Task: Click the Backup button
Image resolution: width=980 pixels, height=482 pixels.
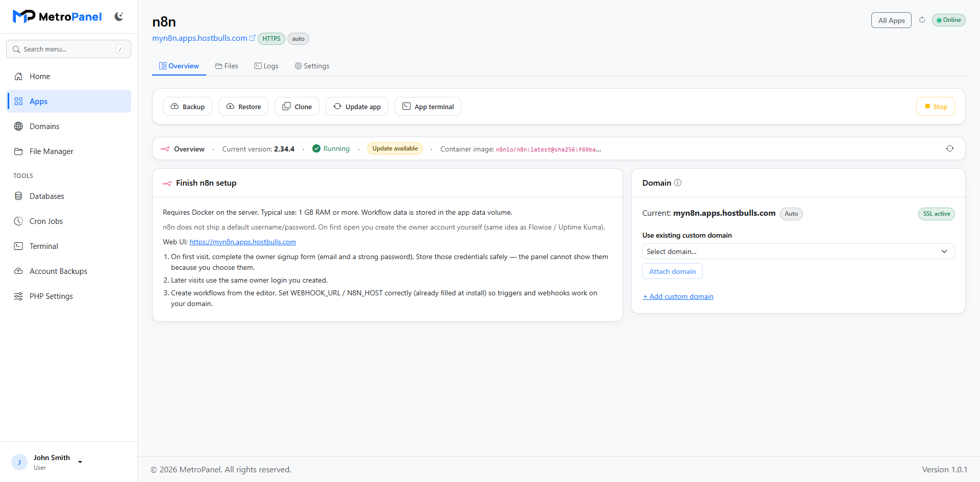Action: click(187, 107)
